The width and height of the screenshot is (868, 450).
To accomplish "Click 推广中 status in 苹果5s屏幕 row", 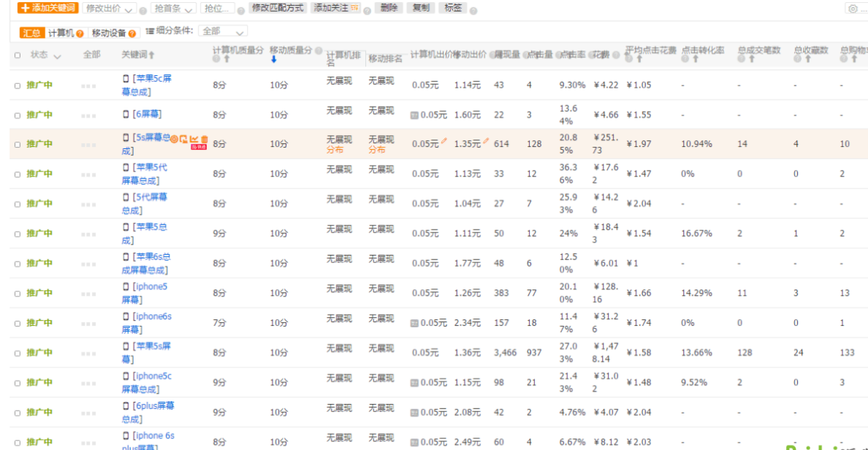I will point(39,353).
